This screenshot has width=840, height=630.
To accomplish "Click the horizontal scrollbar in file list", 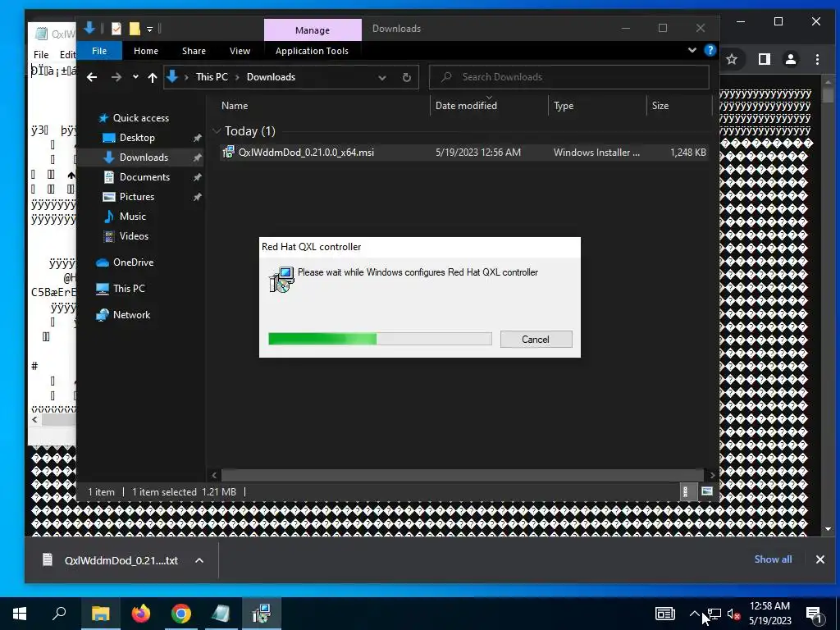I will (462, 475).
